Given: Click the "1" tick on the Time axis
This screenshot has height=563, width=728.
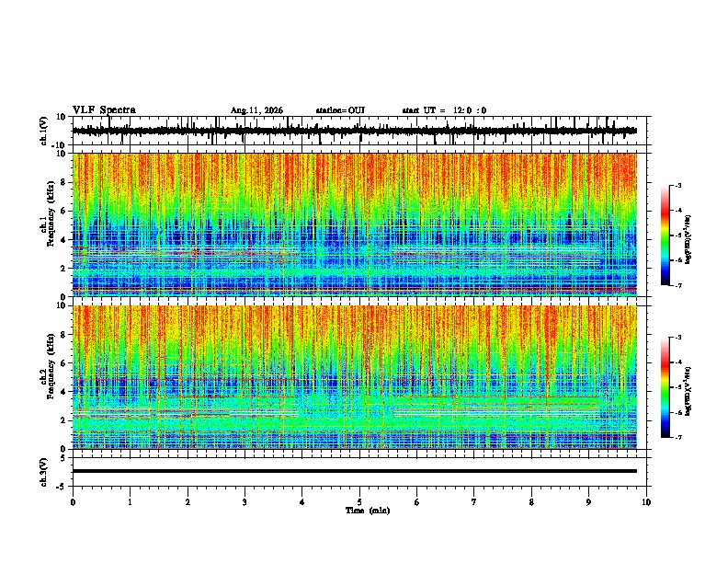Looking at the screenshot, I should point(130,501).
